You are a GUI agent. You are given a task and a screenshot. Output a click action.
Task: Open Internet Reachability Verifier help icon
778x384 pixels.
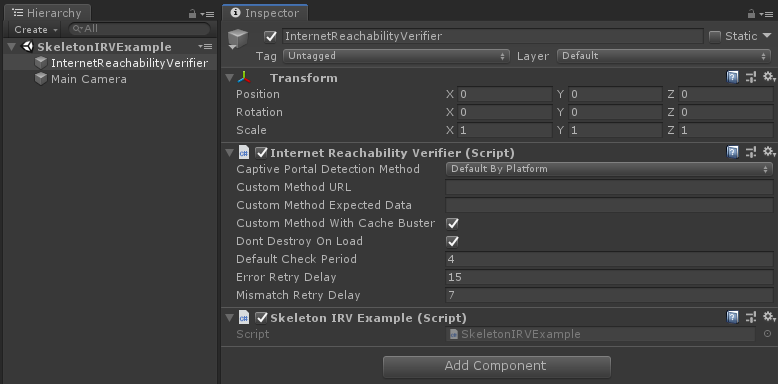click(732, 152)
